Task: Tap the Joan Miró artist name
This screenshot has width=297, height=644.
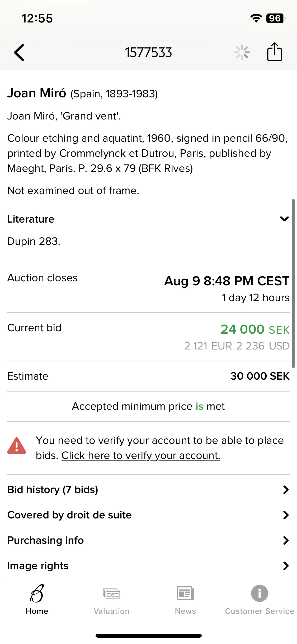Action: 37,93
